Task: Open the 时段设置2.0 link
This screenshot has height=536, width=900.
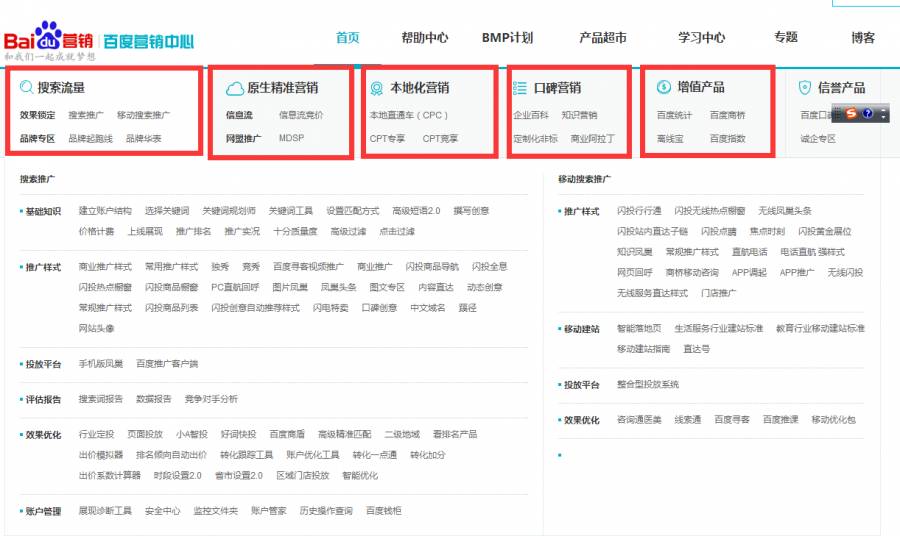Action: pos(178,475)
